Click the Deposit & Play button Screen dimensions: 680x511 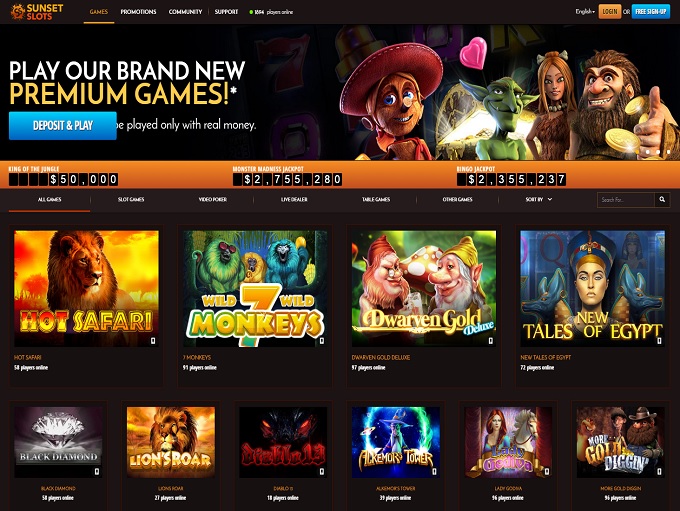63,126
